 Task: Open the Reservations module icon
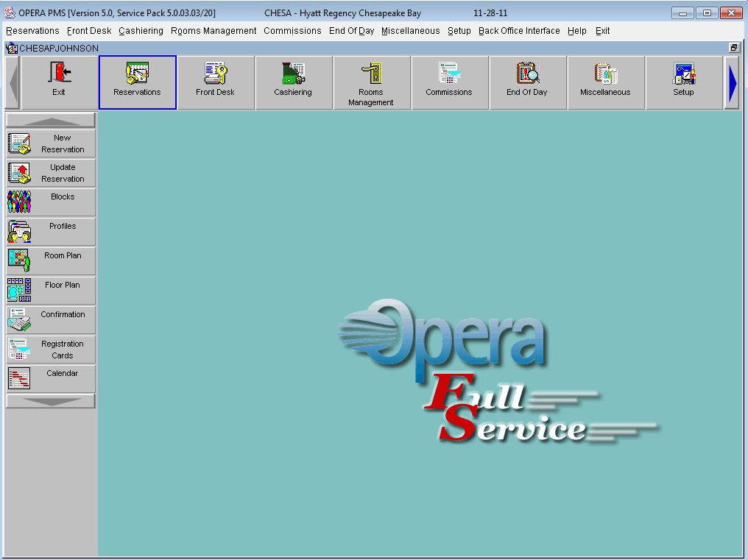(138, 82)
